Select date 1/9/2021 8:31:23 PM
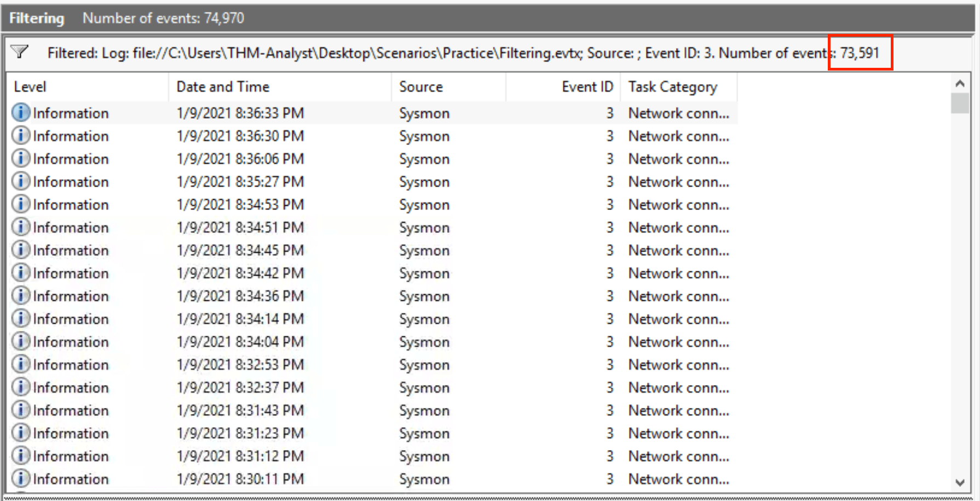Viewport: 980px width, 501px height. pyautogui.click(x=240, y=433)
